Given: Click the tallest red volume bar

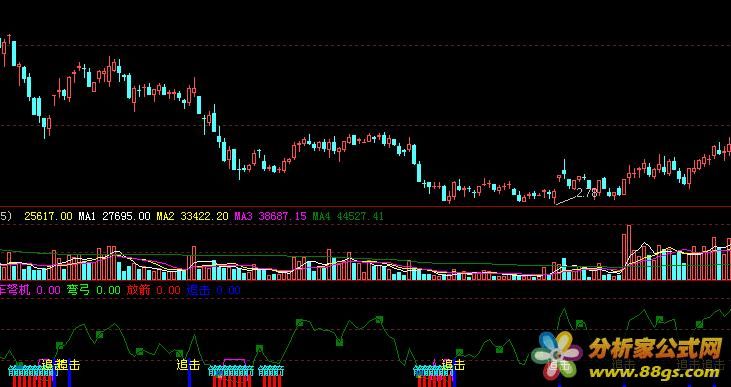Looking at the screenshot, I should click(629, 252).
